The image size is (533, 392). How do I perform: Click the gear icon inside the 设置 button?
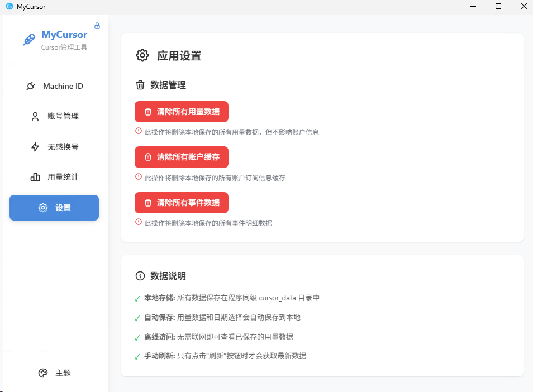pyautogui.click(x=42, y=207)
